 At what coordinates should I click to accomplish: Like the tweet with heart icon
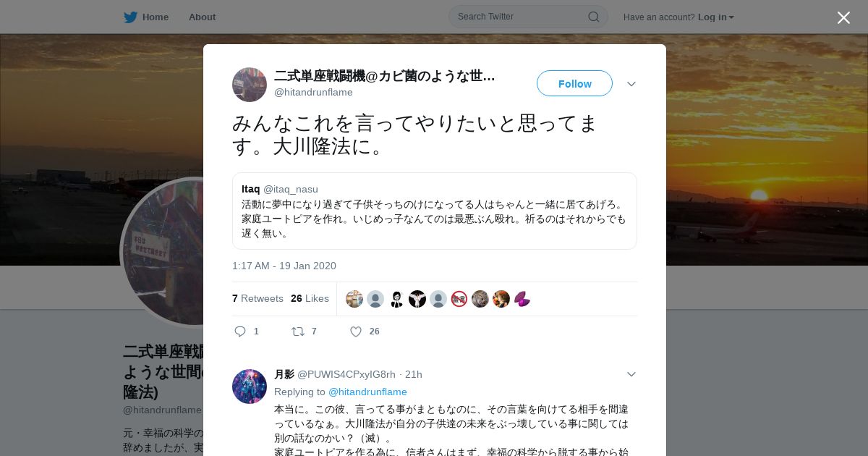tap(356, 332)
